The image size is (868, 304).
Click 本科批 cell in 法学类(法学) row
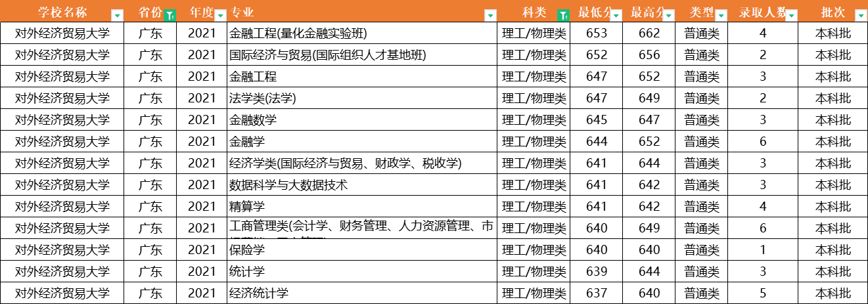click(833, 98)
